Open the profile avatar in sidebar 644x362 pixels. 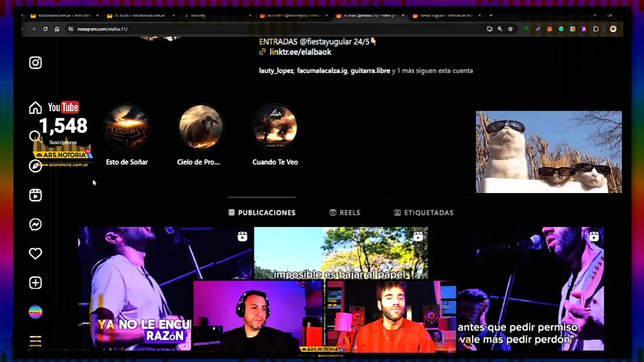35,312
